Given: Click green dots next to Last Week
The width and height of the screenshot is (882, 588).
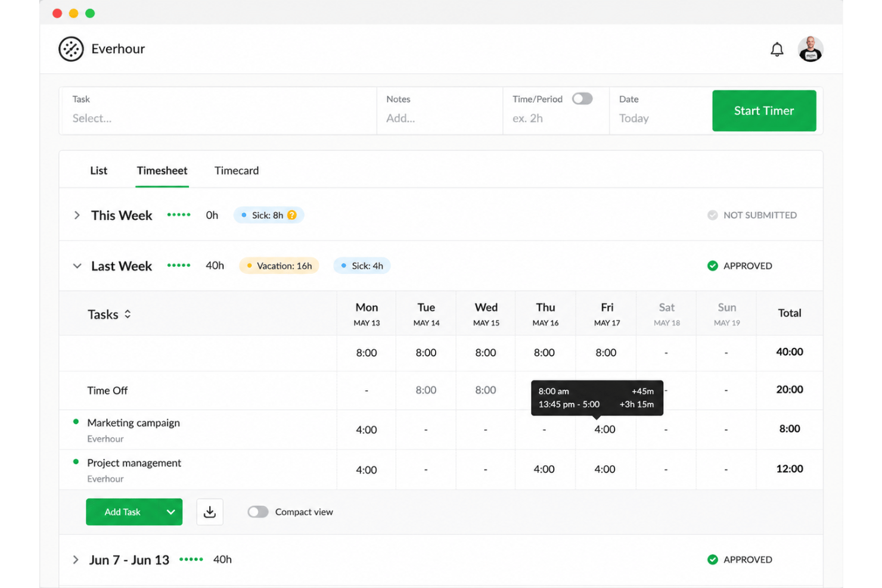Looking at the screenshot, I should 179,265.
